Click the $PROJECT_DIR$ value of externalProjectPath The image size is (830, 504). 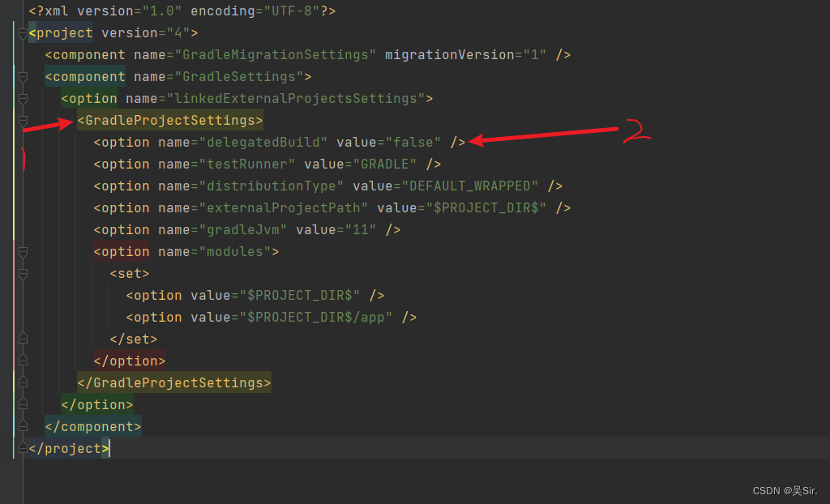click(x=486, y=208)
